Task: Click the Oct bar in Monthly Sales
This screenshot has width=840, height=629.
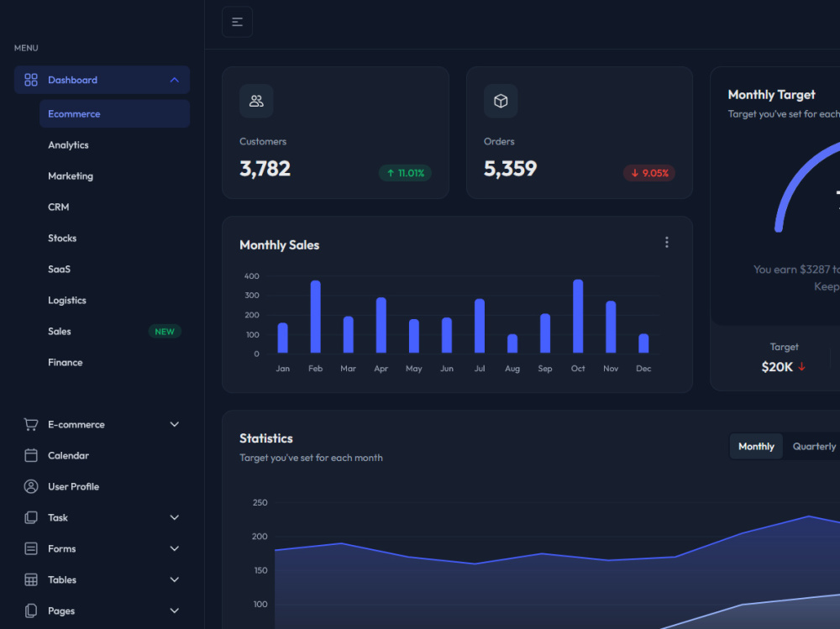Action: point(578,316)
